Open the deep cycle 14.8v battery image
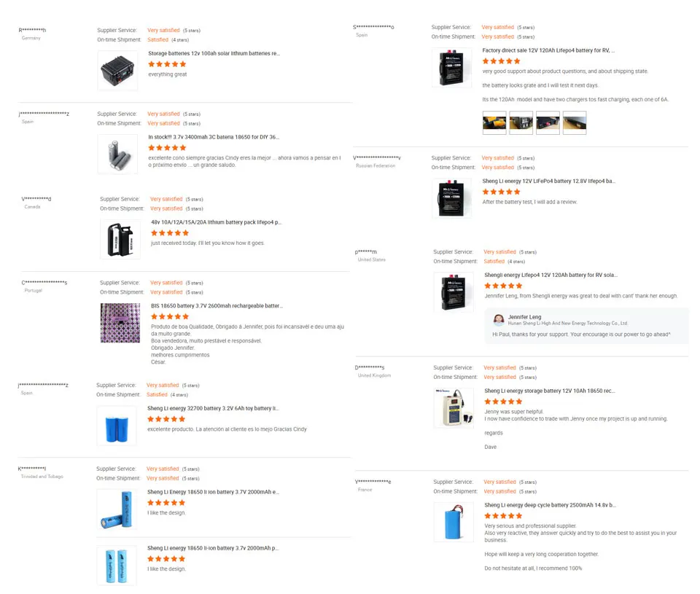 (454, 522)
